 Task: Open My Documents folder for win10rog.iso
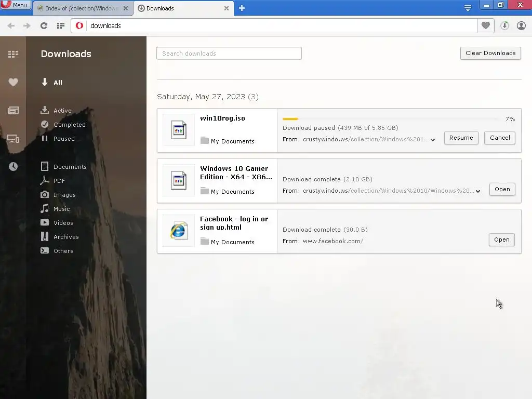pos(228,141)
